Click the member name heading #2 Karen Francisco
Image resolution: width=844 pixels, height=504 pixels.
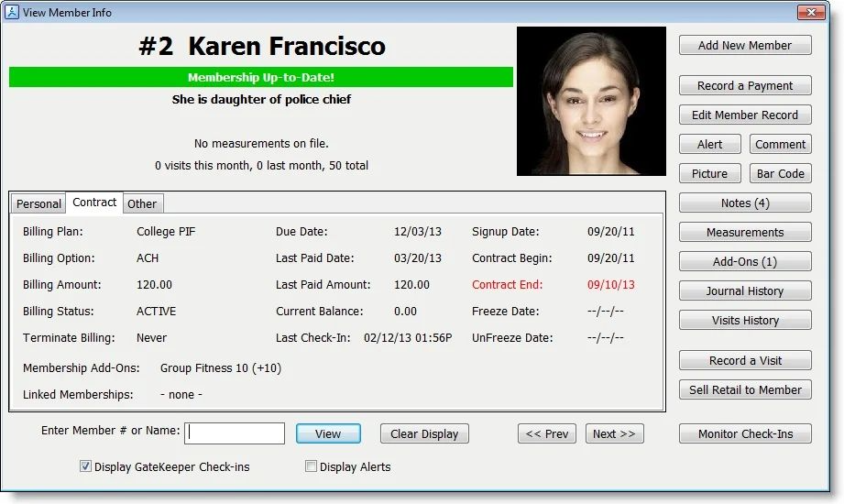[262, 47]
